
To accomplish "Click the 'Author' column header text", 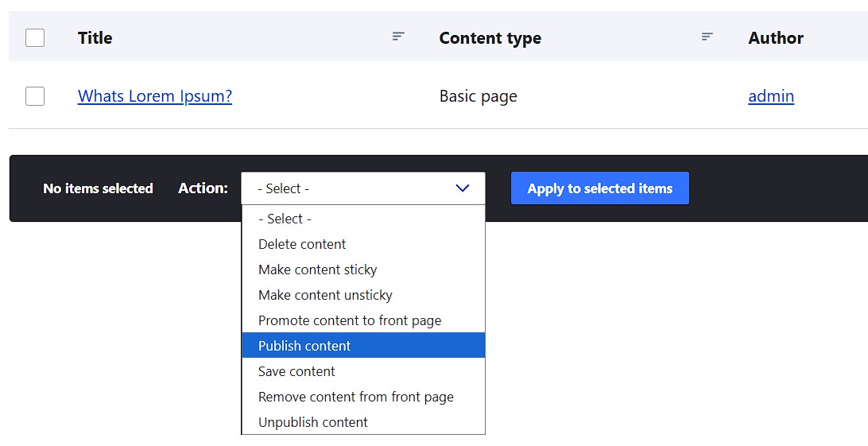I will point(775,37).
